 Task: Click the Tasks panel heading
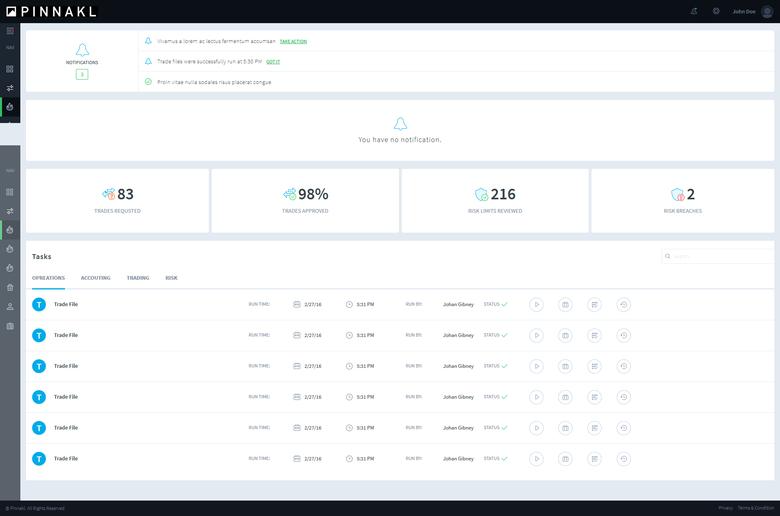(x=42, y=256)
